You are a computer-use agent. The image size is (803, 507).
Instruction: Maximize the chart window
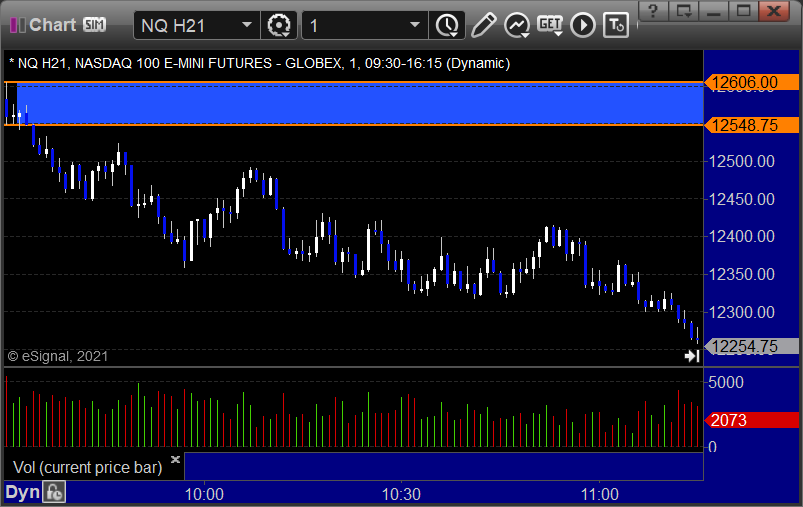coord(744,10)
